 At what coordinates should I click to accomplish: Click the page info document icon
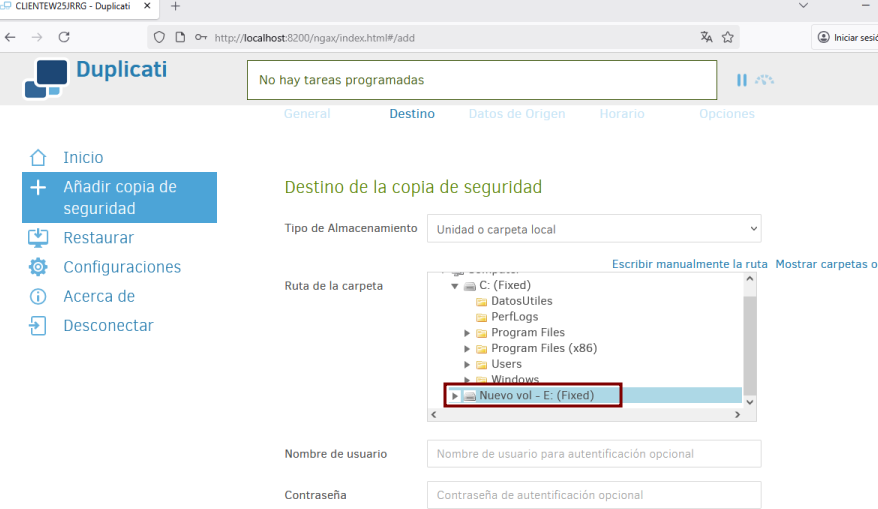[x=180, y=38]
